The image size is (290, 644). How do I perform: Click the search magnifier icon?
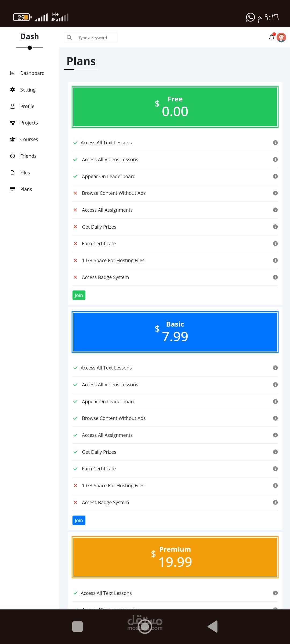tap(69, 38)
